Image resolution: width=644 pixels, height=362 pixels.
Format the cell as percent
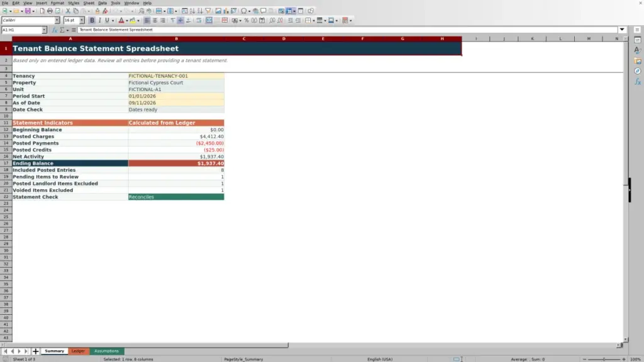click(247, 20)
